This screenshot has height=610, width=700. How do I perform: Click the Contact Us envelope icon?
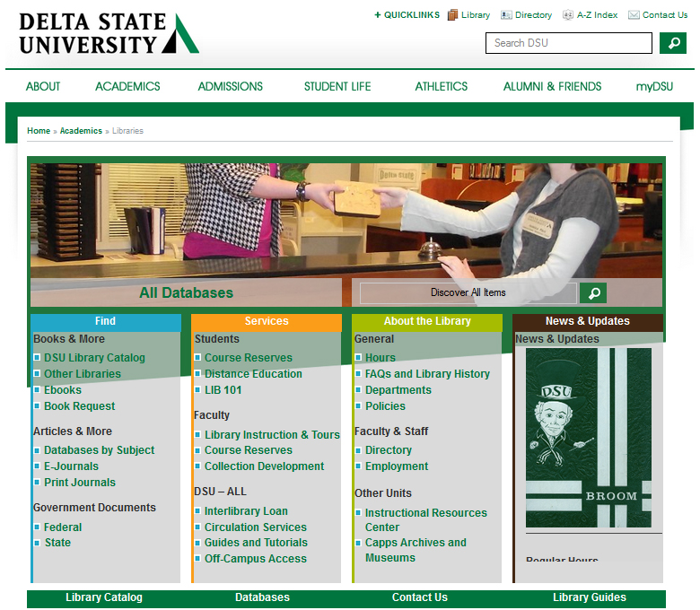pyautogui.click(x=634, y=15)
